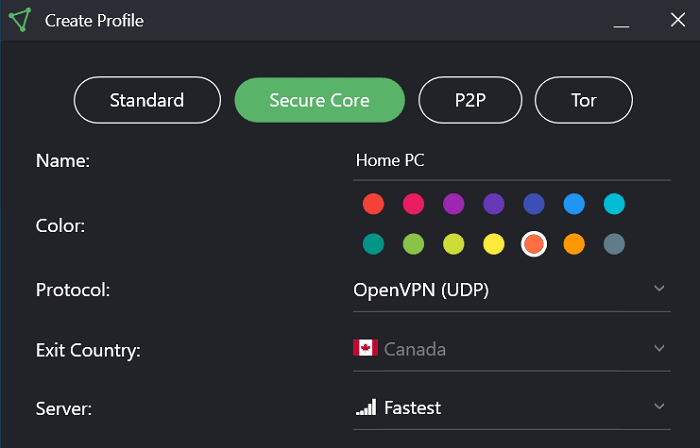Click the Server: label
The image size is (700, 448).
(64, 409)
